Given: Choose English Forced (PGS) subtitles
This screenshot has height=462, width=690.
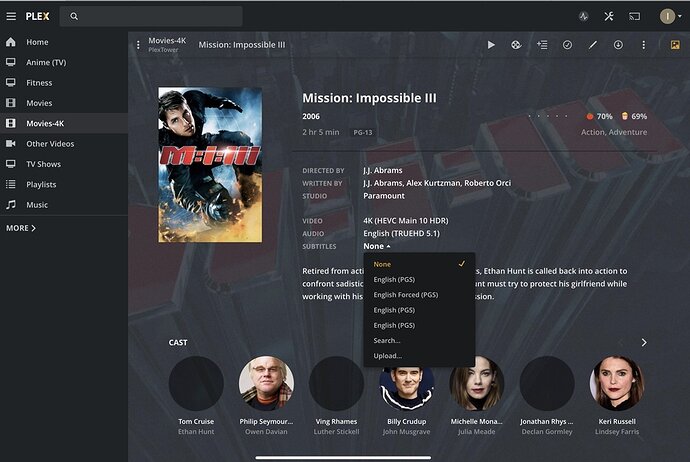Looking at the screenshot, I should [419, 295].
